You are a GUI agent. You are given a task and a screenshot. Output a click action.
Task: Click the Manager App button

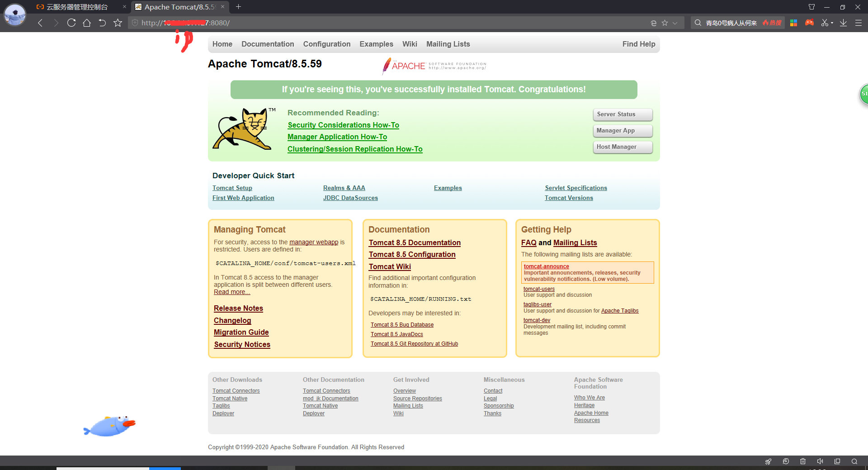623,131
